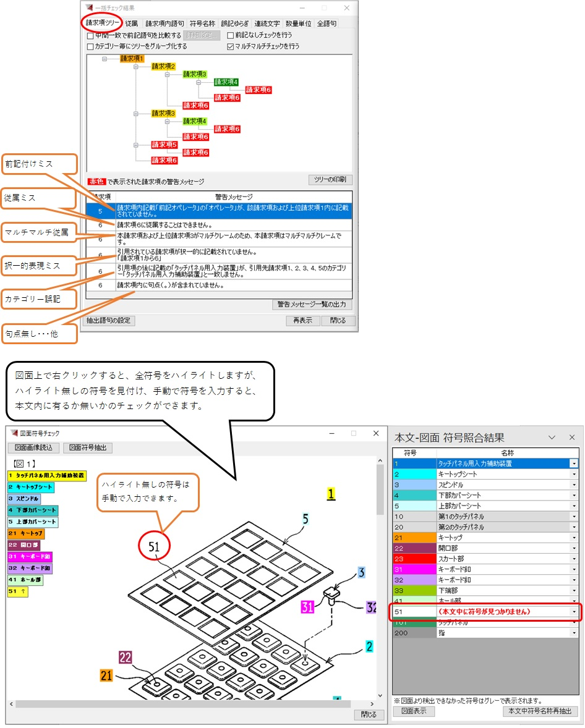Image resolution: width=585 pixels, height=728 pixels.
Task: Click legend label 51 ?
Action: [x=18, y=591]
